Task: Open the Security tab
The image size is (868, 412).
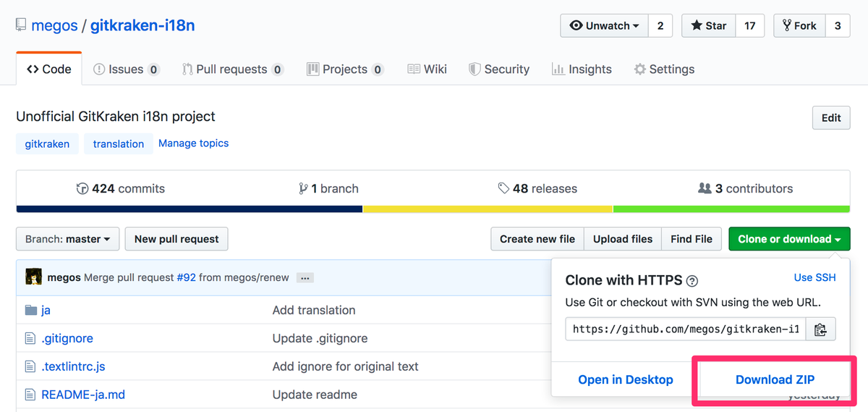Action: coord(499,69)
